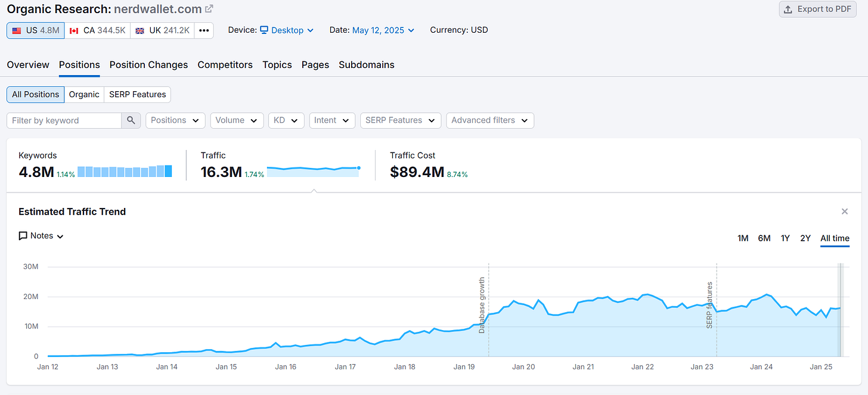
Task: Click the Filter by keyword input
Action: tap(64, 120)
